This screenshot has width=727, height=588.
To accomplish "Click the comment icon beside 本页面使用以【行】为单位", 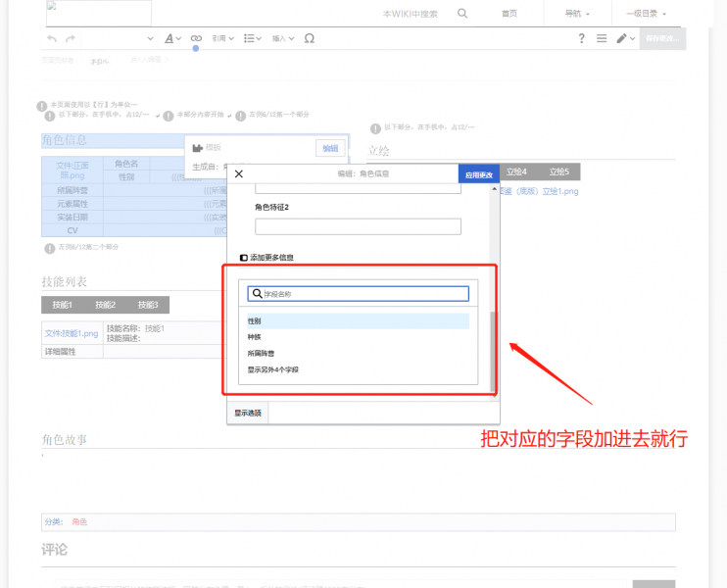I will pos(42,106).
